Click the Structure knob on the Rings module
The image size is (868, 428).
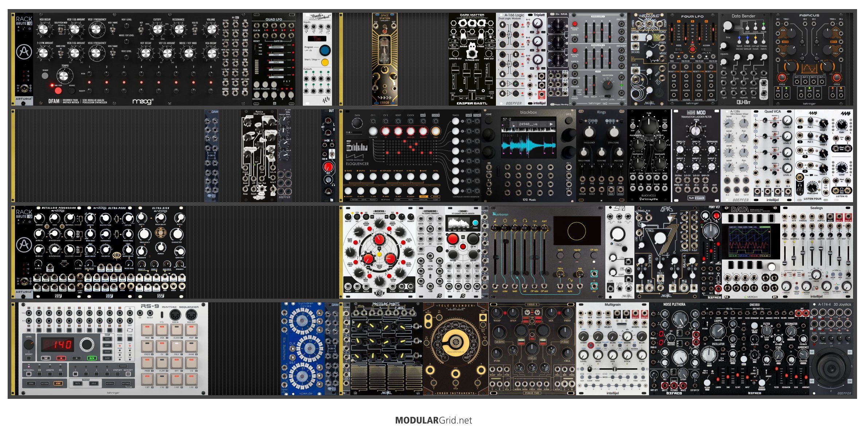tap(614, 132)
